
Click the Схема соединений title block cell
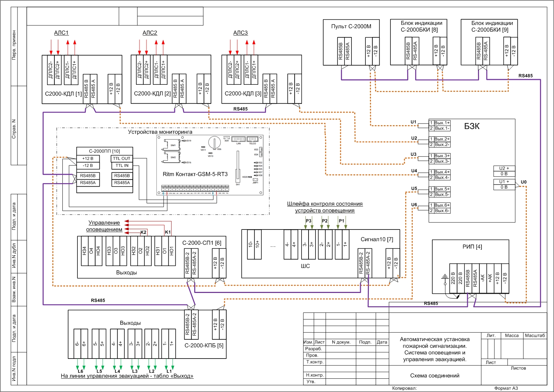(435, 376)
